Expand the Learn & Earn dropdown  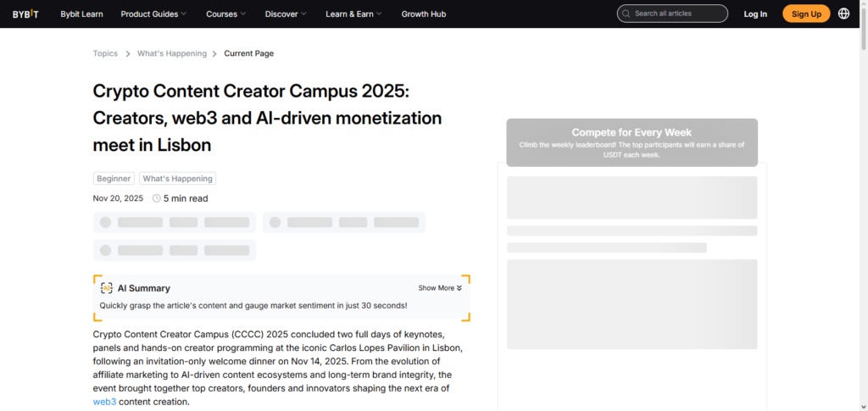pos(353,14)
